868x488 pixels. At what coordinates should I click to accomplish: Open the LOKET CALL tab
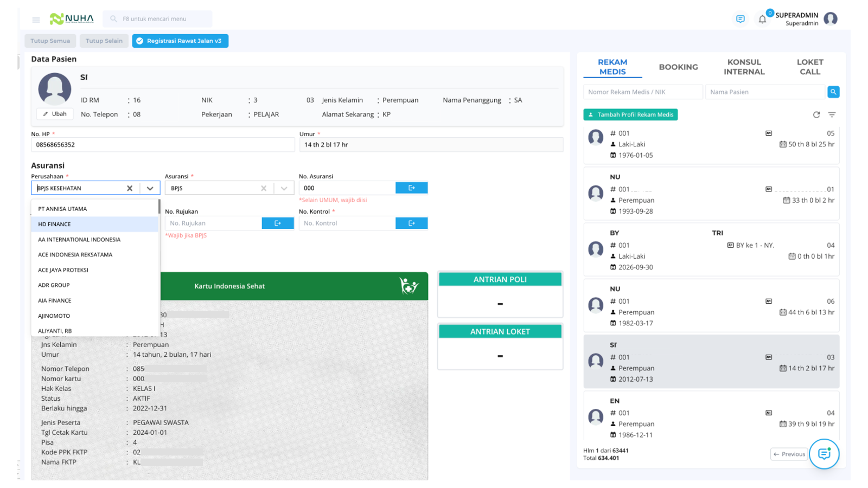[810, 67]
